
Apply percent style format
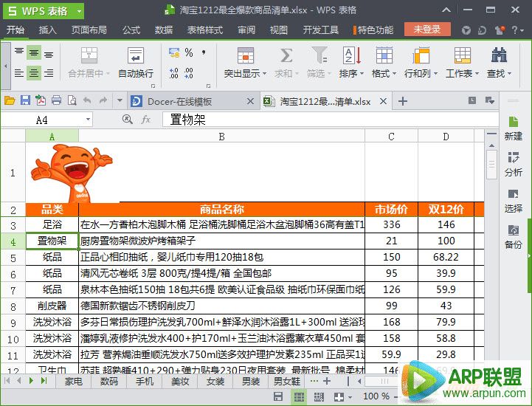point(189,52)
